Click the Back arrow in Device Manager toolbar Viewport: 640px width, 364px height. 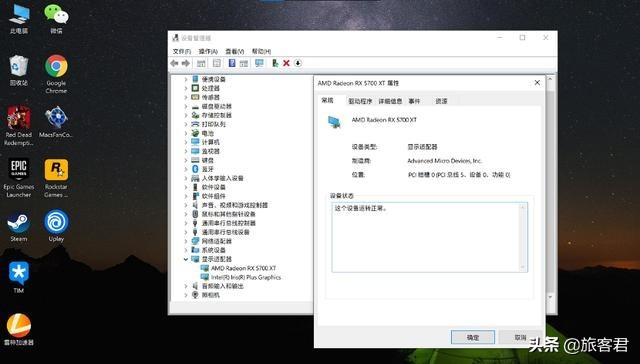(x=175, y=63)
